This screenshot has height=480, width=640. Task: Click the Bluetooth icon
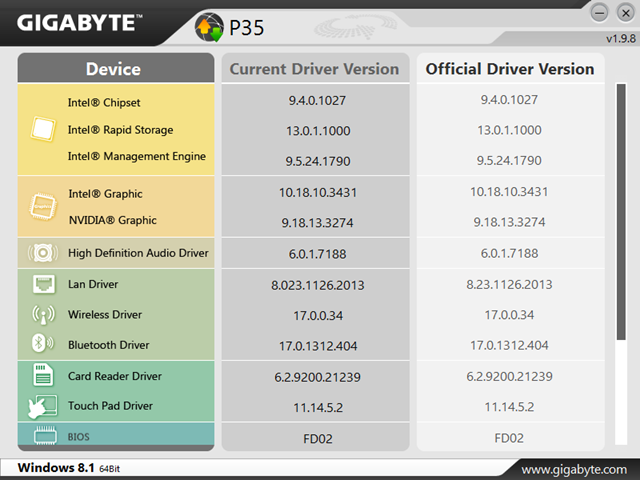tap(43, 343)
